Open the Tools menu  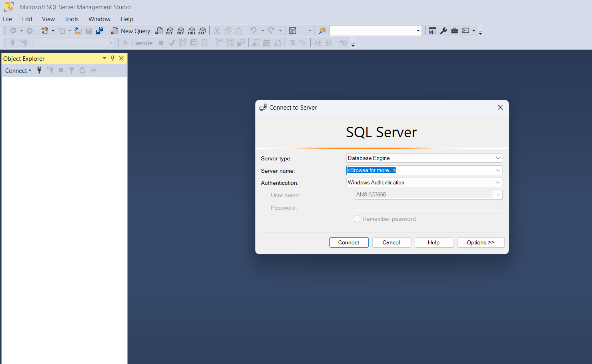(72, 19)
